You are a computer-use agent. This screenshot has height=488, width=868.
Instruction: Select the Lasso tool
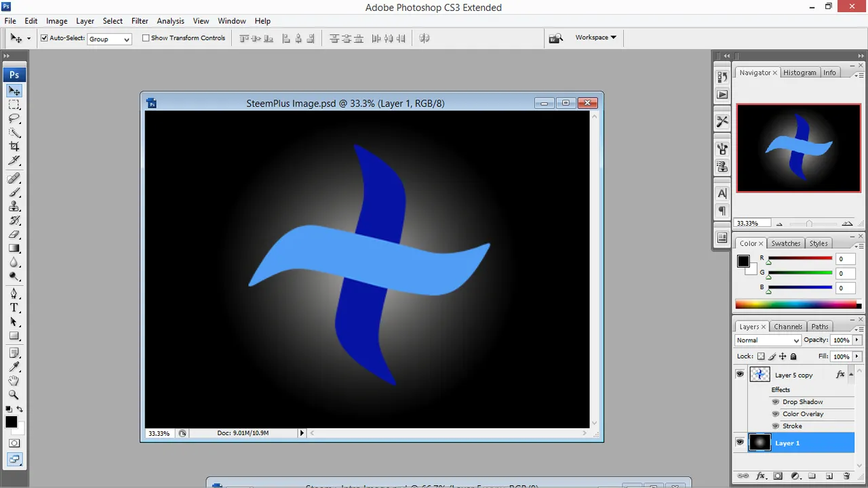pyautogui.click(x=14, y=119)
